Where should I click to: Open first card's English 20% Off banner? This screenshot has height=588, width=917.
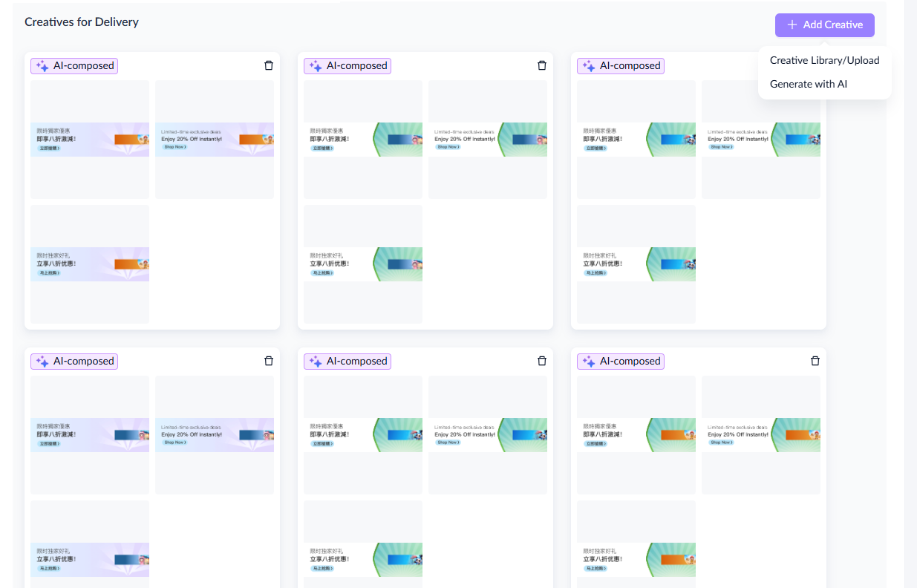pos(215,140)
